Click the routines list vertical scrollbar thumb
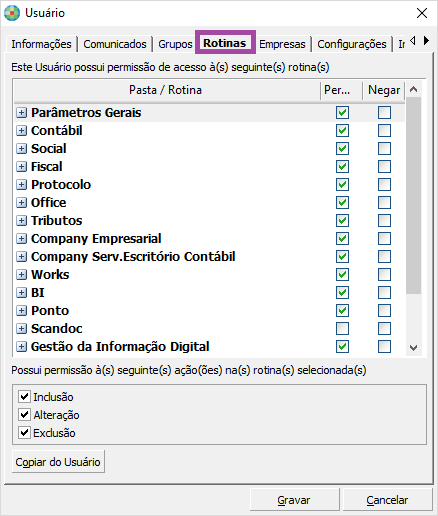The width and height of the screenshot is (438, 516). 413,196
